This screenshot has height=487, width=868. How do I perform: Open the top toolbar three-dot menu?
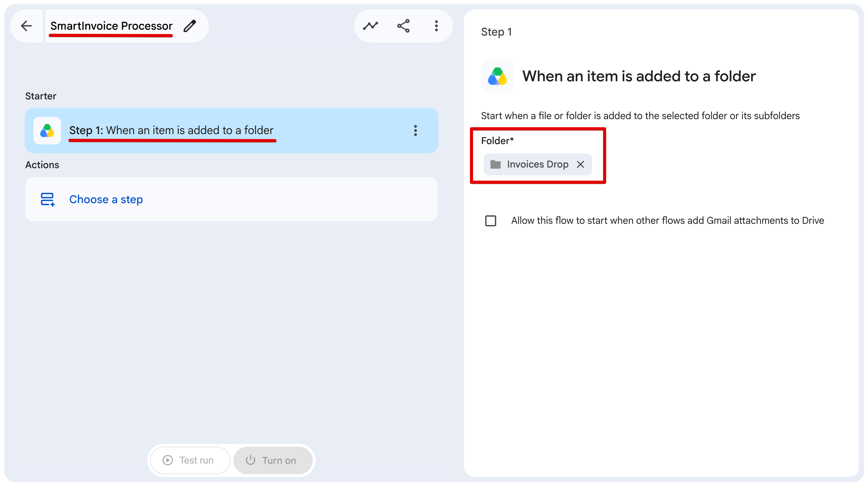click(x=436, y=26)
